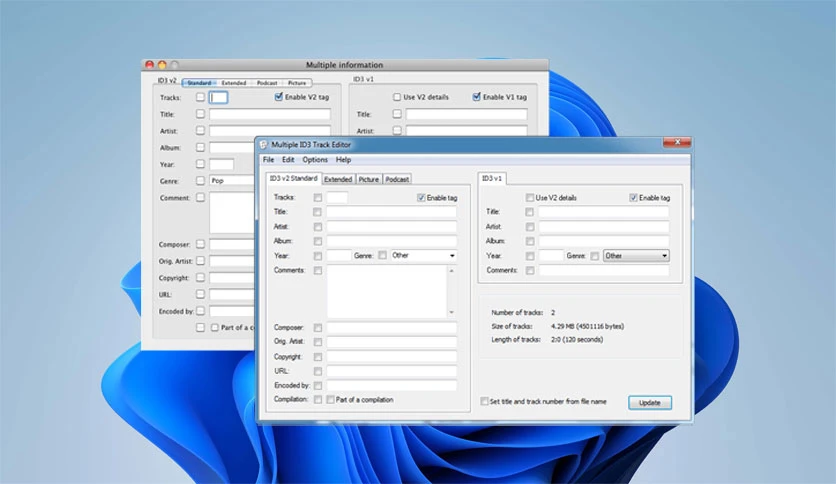The image size is (836, 484).
Task: Check Set title and track number from file name
Action: 484,401
